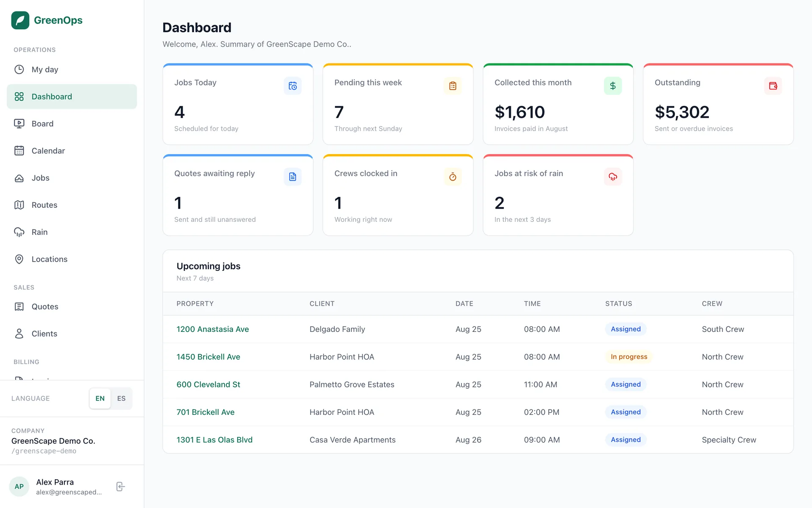Click the 02:00 PM time cell
Screen dimensions: 812x508
(x=542, y=412)
